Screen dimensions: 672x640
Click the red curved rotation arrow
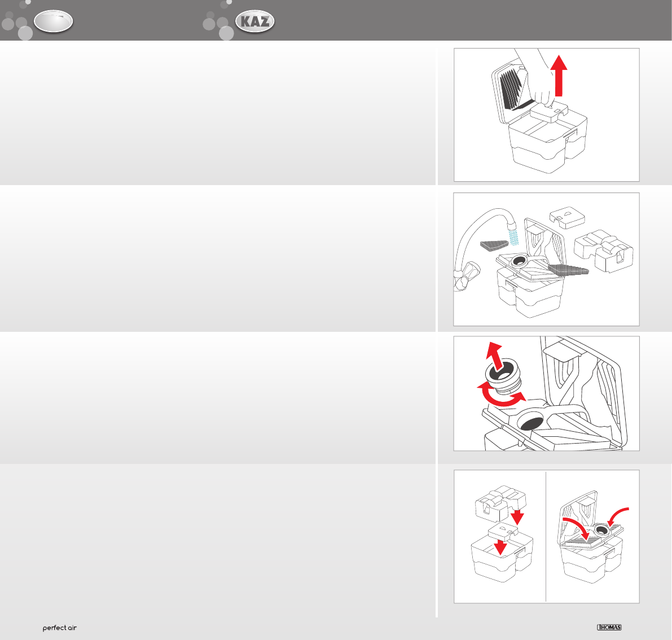pos(501,395)
